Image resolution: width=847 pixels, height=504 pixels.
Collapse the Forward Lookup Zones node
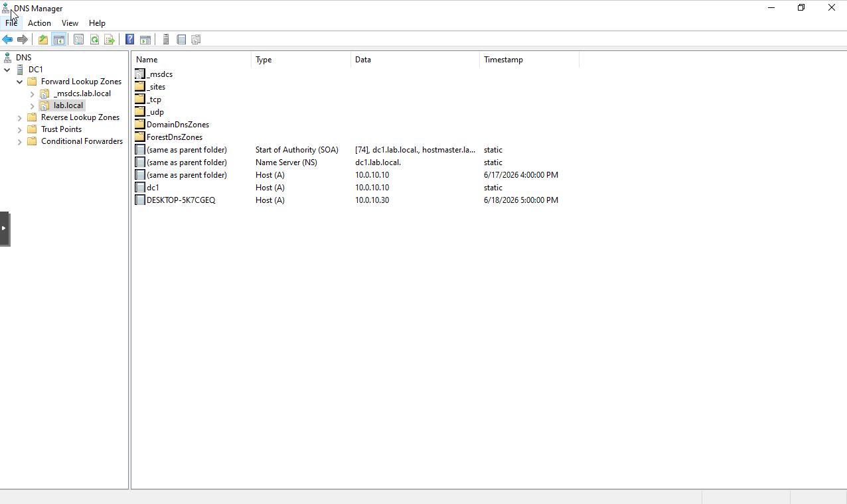point(20,82)
